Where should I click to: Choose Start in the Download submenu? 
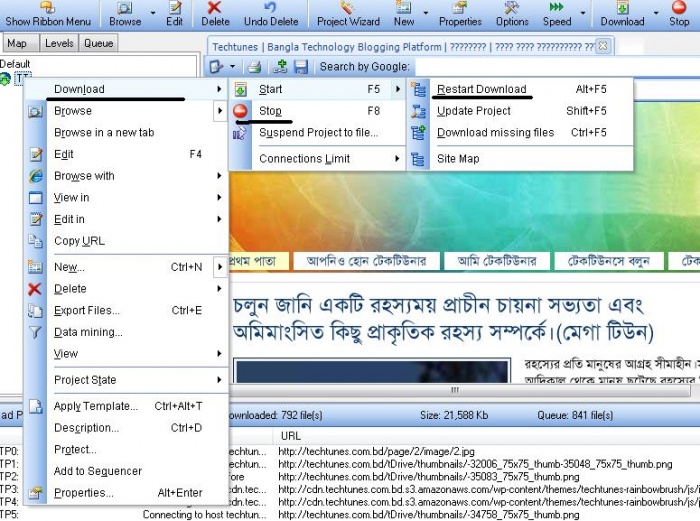coord(317,89)
